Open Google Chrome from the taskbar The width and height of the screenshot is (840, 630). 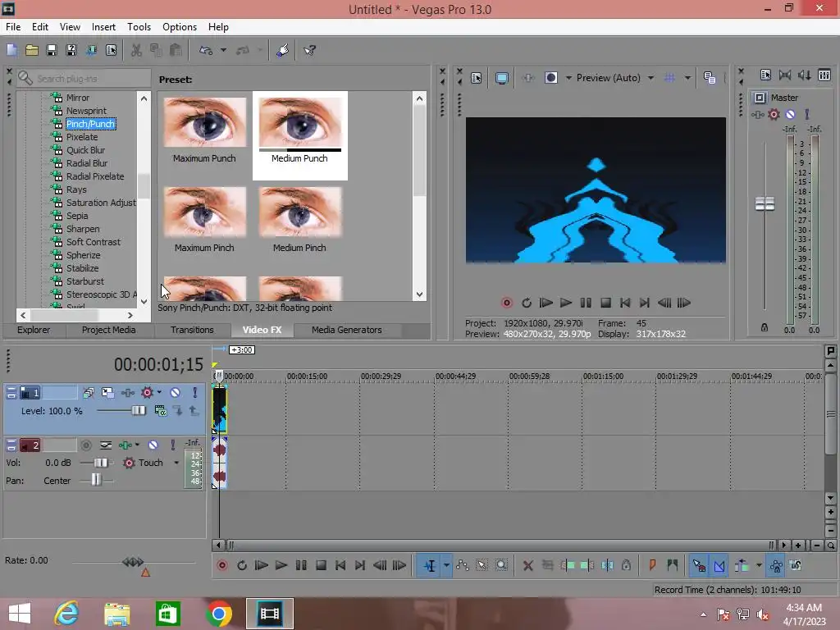pos(218,614)
